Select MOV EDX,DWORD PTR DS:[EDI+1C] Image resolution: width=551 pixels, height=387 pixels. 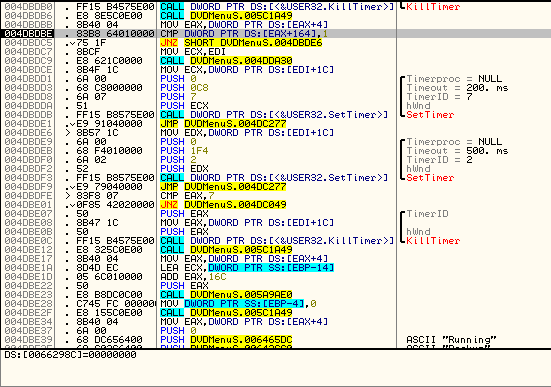[x=247, y=133]
